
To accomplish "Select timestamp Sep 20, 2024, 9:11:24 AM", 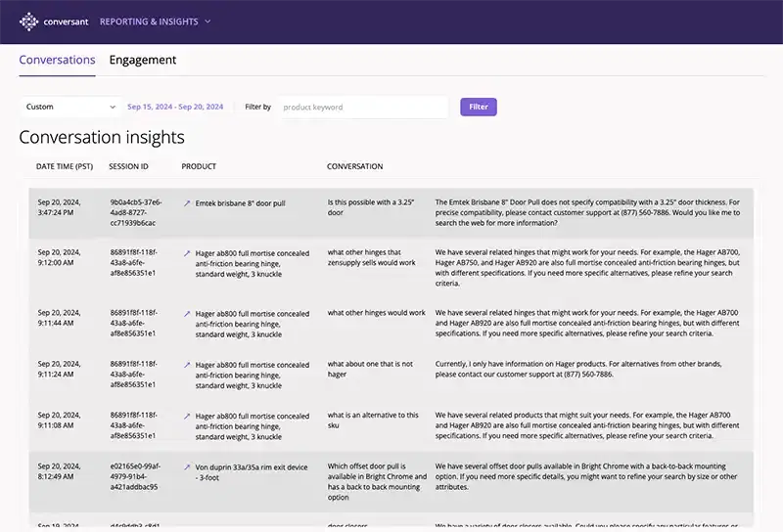I will click(x=59, y=369).
